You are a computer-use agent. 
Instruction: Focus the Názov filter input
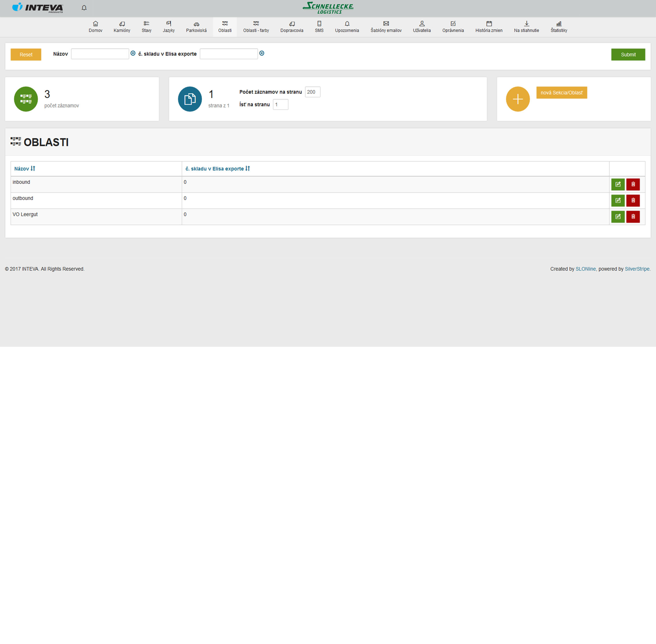100,54
